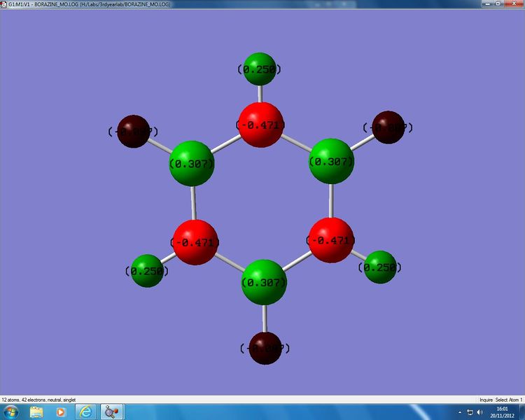Image resolution: width=525 pixels, height=420 pixels.
Task: Select lower-right small green hydrogen (0.250)
Action: [379, 267]
